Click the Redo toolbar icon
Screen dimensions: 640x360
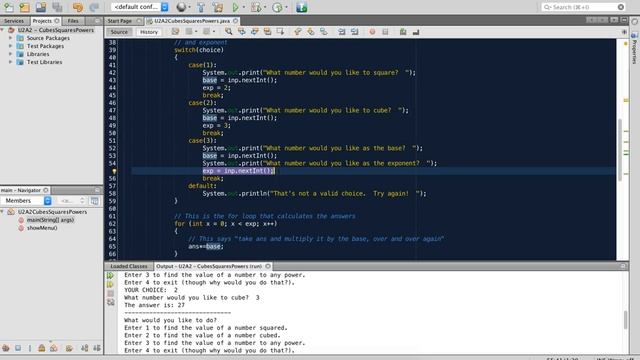[94, 7]
